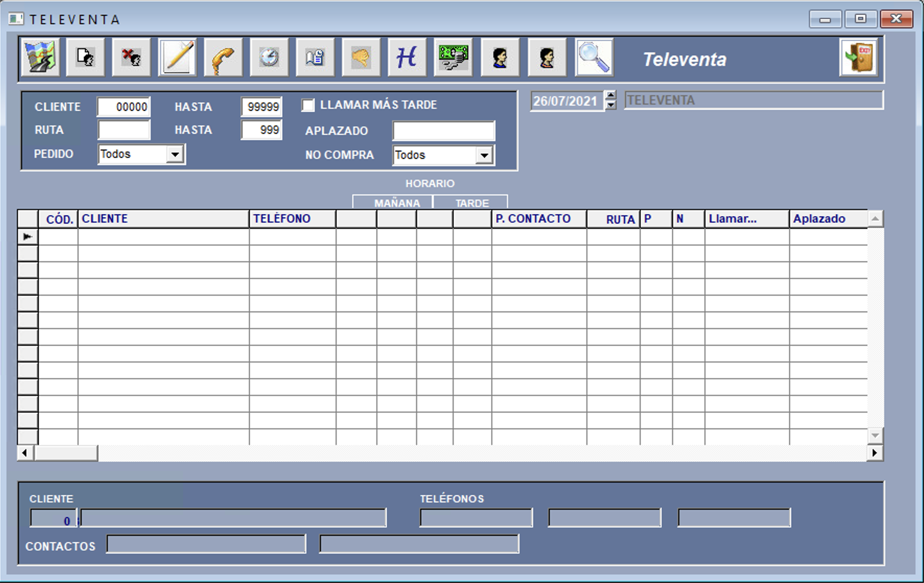Screen dimensions: 924x583
Task: Click the thumbs-down no purchase icon
Action: point(361,57)
